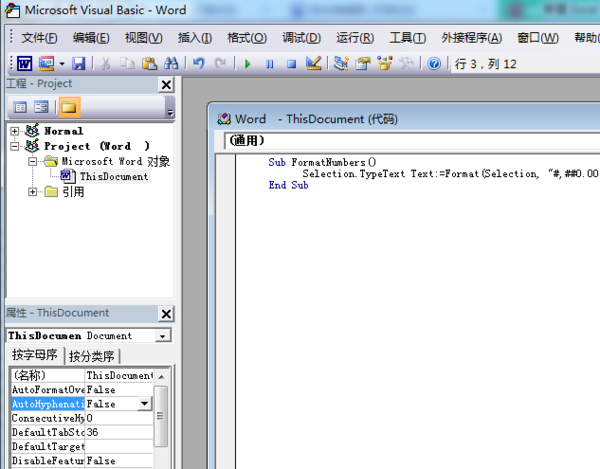600x469 pixels.
Task: Select the AutoFormatOverride property row
Action: [x=82, y=390]
